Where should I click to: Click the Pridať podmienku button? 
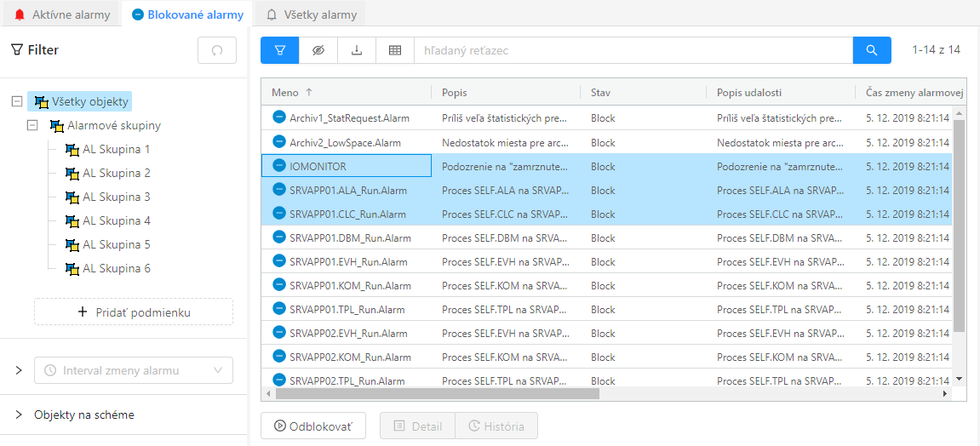click(x=133, y=312)
